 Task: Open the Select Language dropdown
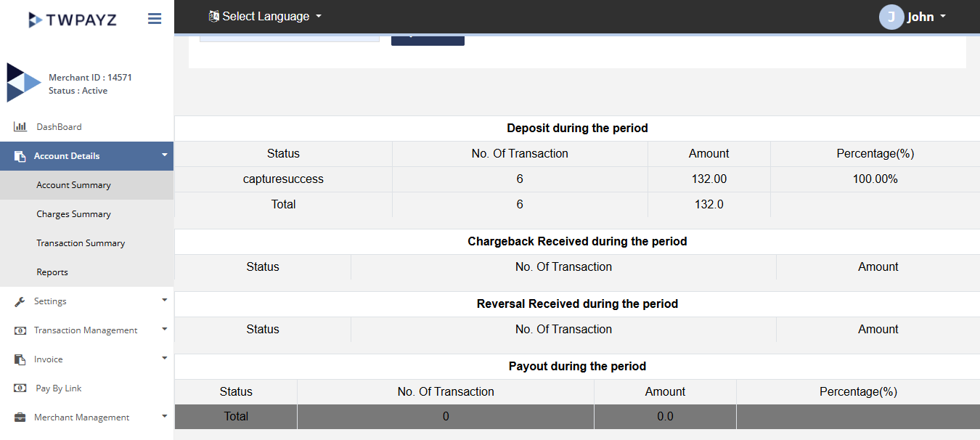coord(265,16)
